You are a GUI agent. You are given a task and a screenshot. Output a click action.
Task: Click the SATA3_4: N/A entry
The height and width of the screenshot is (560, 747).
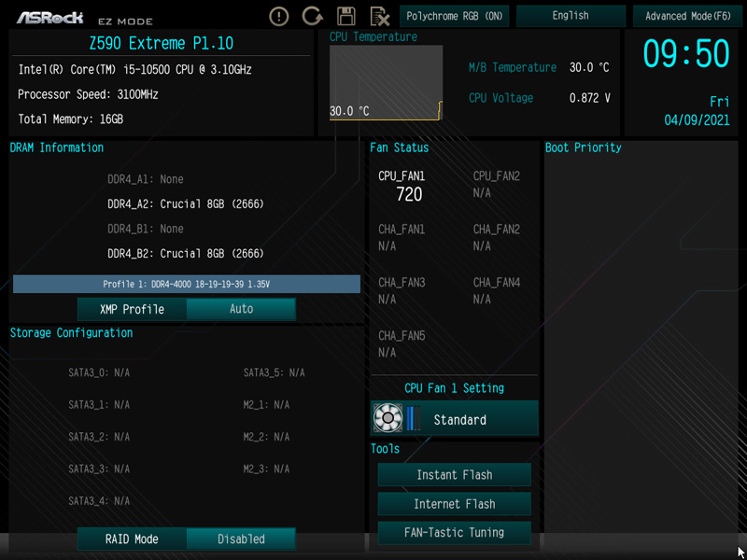tap(99, 501)
